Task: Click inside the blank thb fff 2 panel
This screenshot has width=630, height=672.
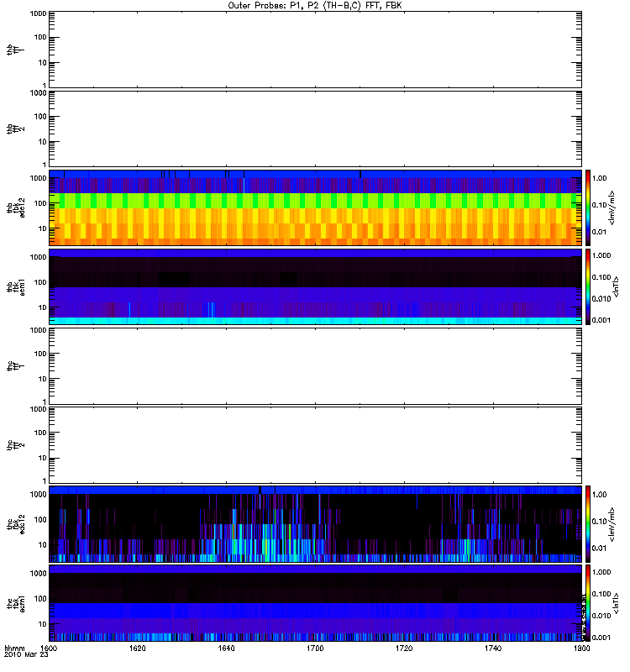Action: click(315, 129)
